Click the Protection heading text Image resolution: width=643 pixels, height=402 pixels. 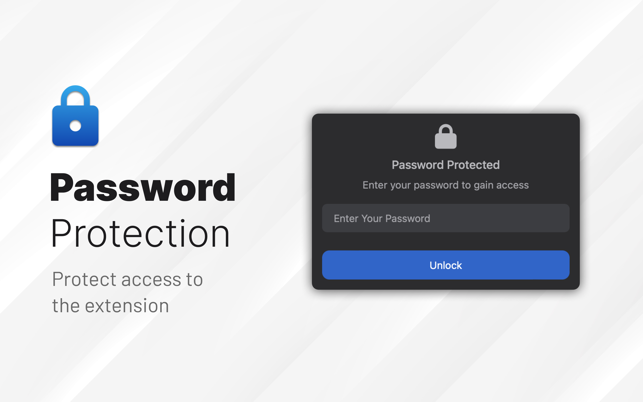pos(140,233)
